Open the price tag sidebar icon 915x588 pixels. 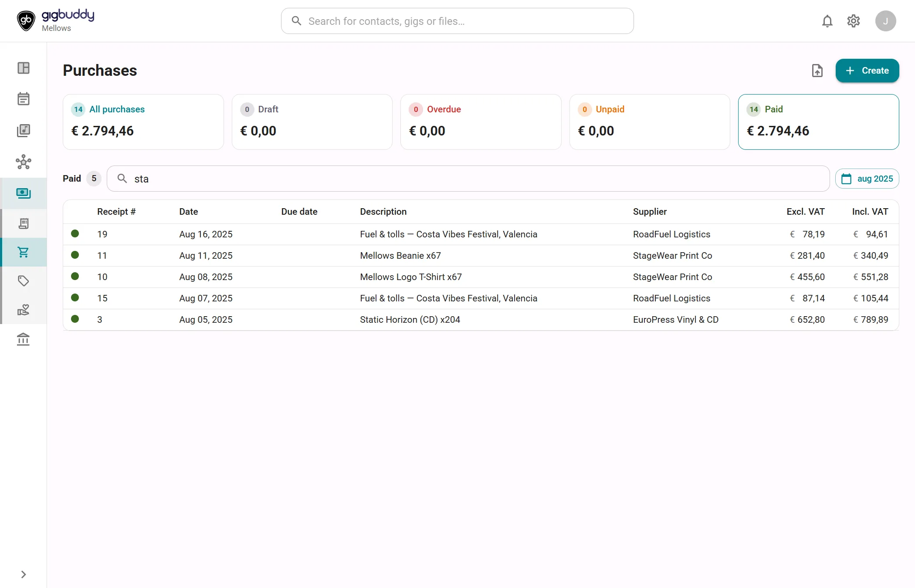pos(24,281)
